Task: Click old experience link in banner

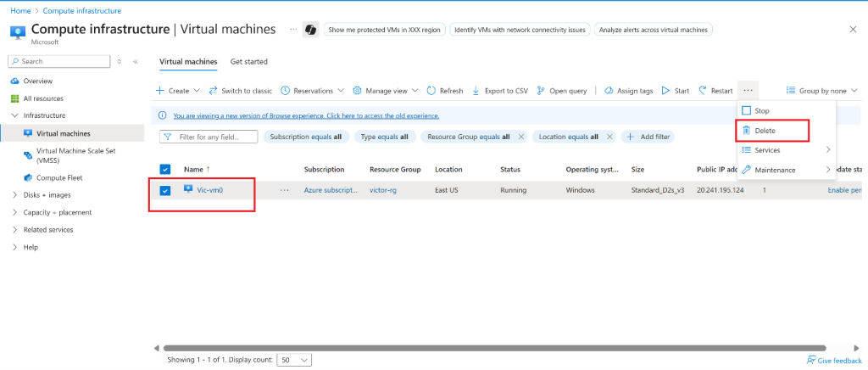Action: click(306, 115)
